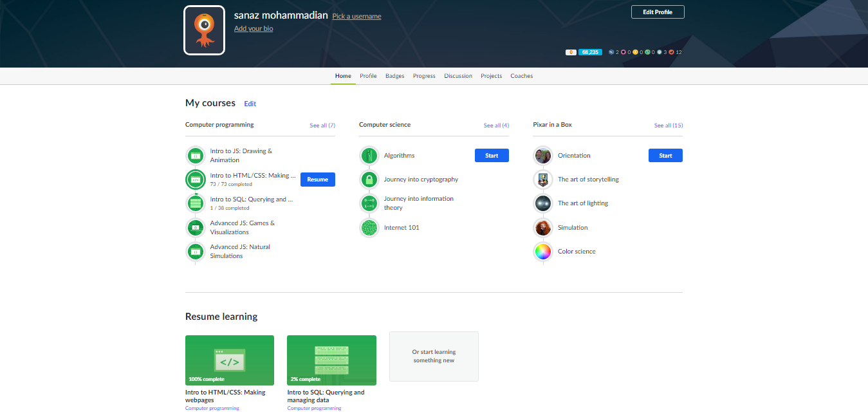Open the Coaches tab
The width and height of the screenshot is (868, 417).
522,76
